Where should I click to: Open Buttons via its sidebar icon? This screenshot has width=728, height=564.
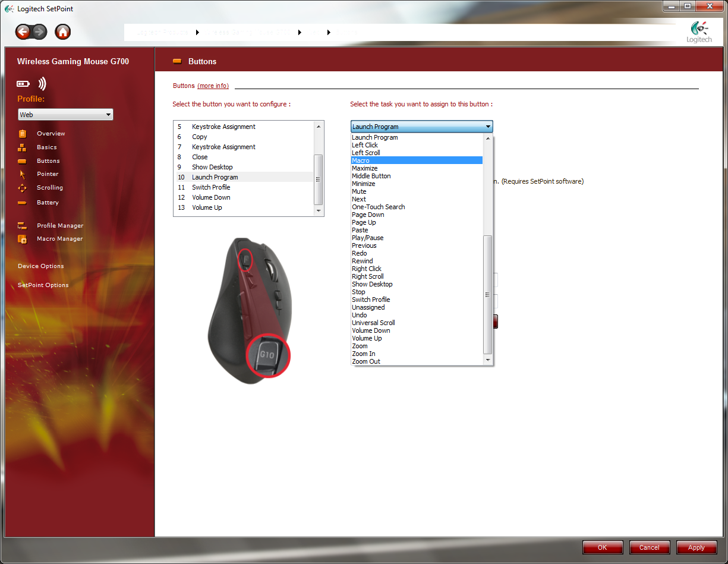[23, 161]
